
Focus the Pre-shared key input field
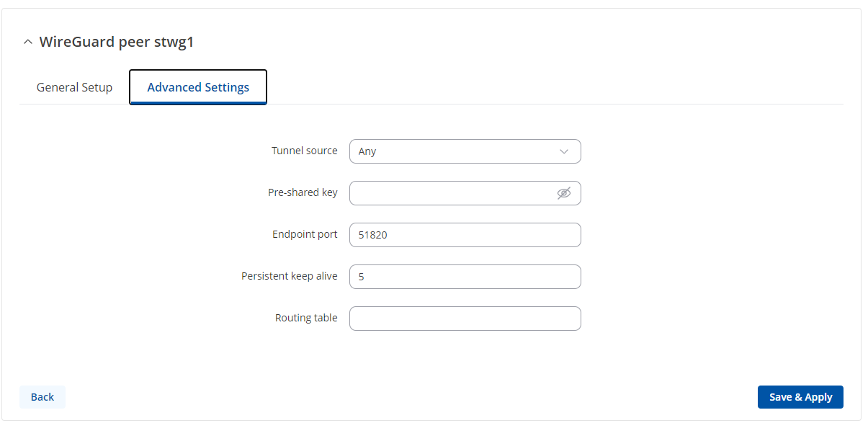[x=450, y=193]
